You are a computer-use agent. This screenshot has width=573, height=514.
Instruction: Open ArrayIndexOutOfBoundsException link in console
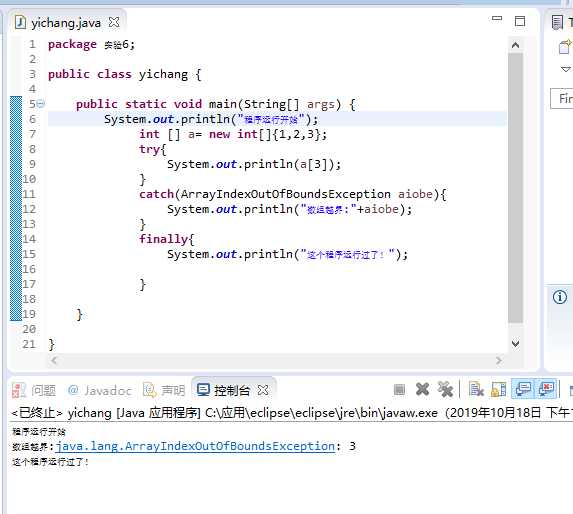(195, 446)
